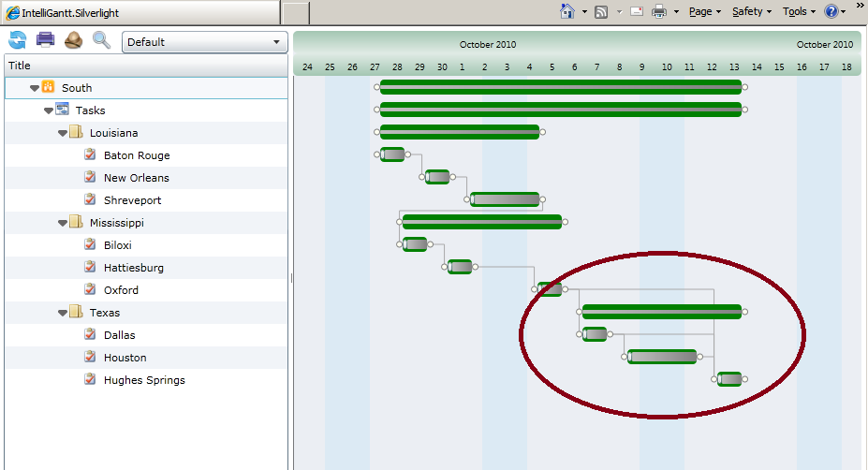Click the toolbar overflow chevron
868x470 pixels.
(861, 5)
